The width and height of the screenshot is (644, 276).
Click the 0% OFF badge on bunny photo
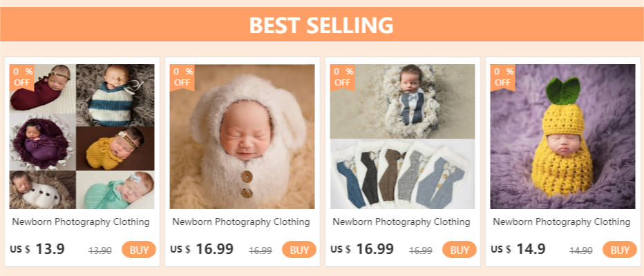coord(182,77)
